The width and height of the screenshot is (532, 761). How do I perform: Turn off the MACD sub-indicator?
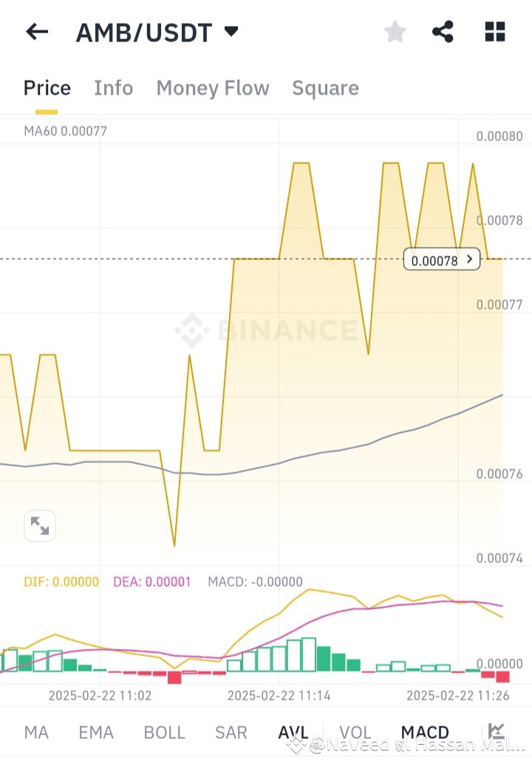tap(425, 732)
